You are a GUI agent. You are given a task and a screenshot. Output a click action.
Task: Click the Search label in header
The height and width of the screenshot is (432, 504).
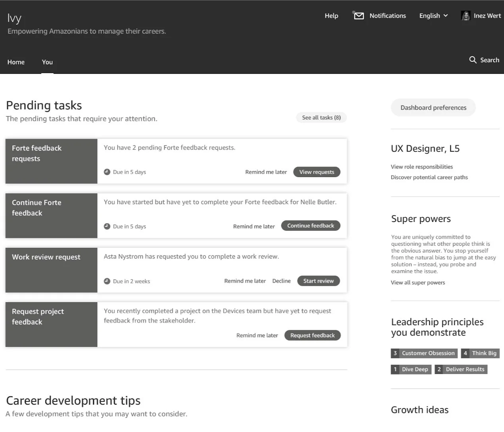490,60
